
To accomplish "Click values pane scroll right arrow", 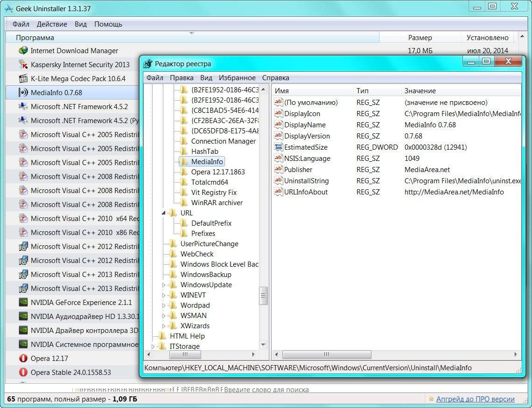I will [516, 354].
